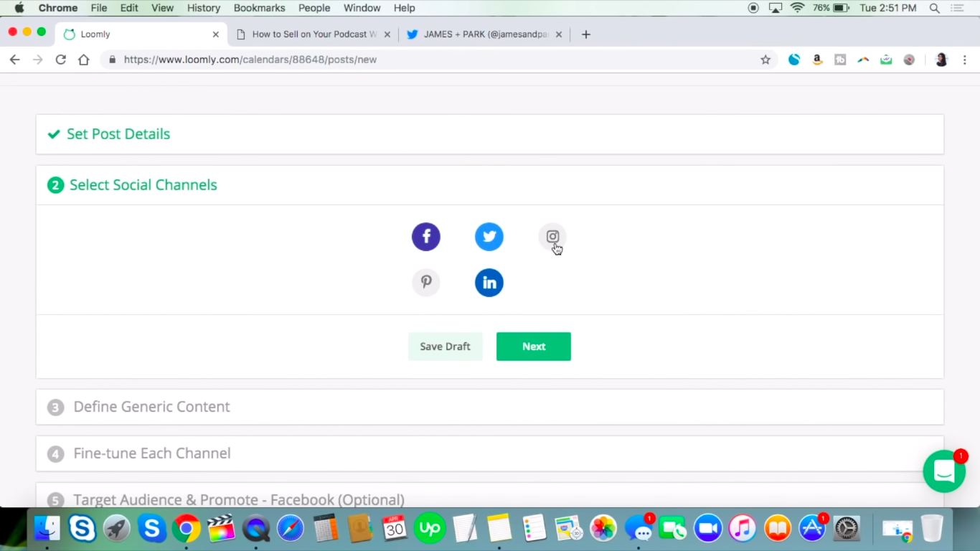
Task: Expand Target Audience & Promote section
Action: [490, 496]
